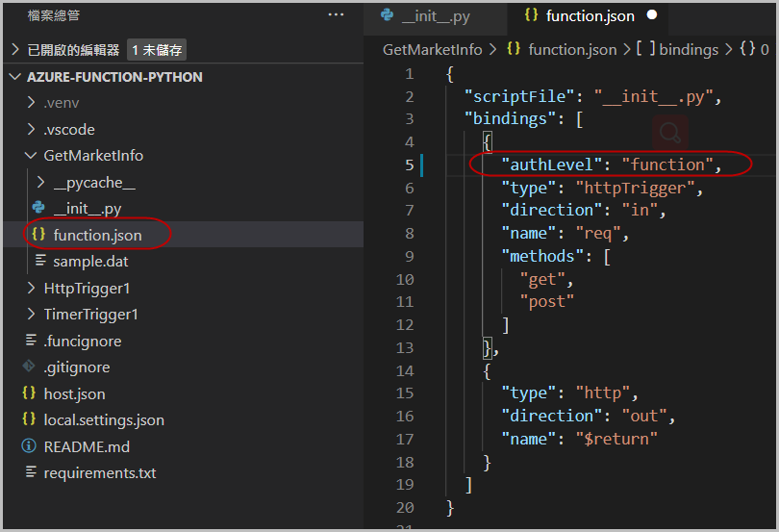The image size is (779, 532).
Task: Click GetMarketInfo in the breadcrumb path
Action: point(432,49)
